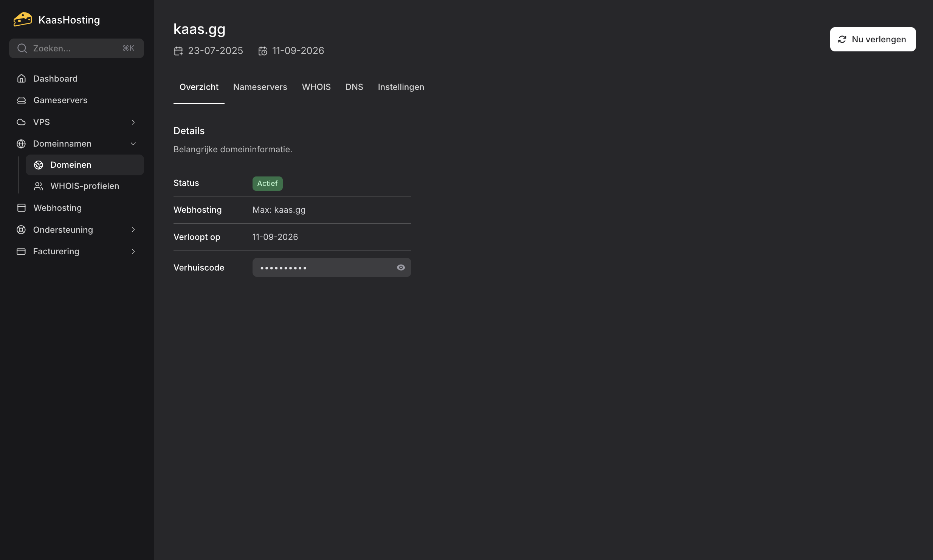Click the Nu verlengen button
This screenshot has height=560, width=933.
point(872,39)
